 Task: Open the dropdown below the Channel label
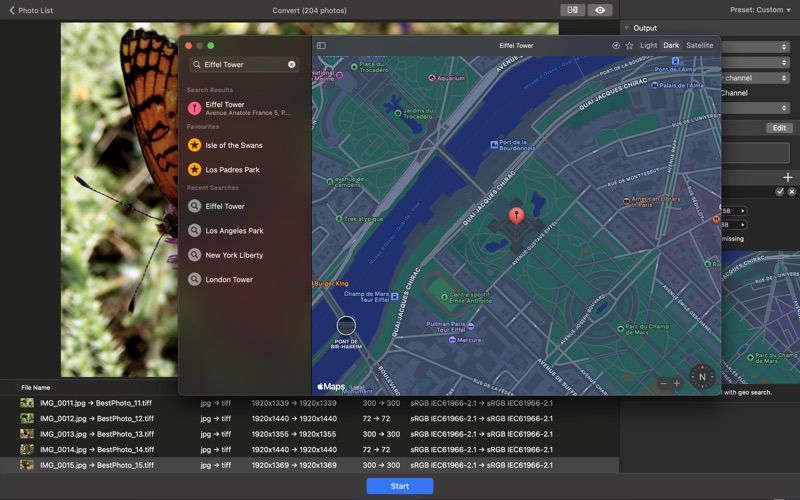click(x=756, y=108)
